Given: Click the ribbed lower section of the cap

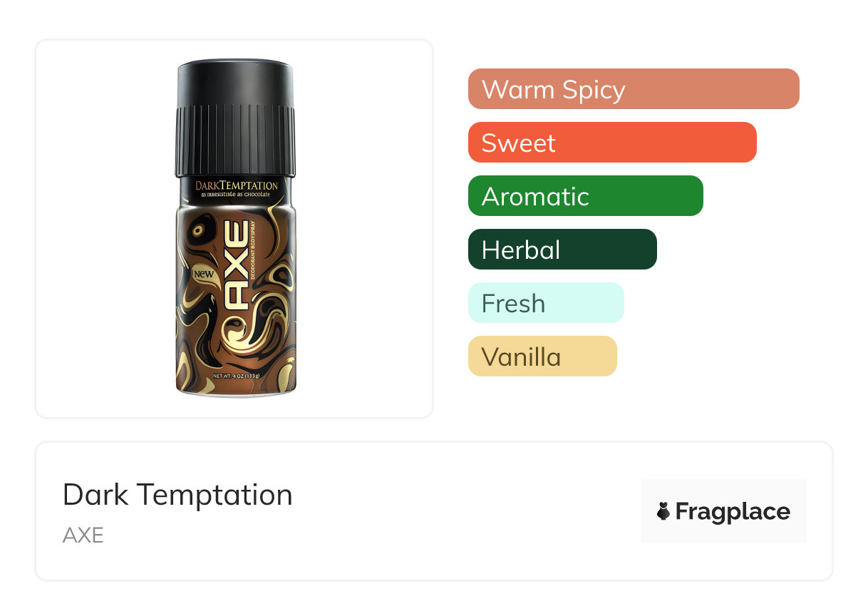Looking at the screenshot, I should click(235, 140).
